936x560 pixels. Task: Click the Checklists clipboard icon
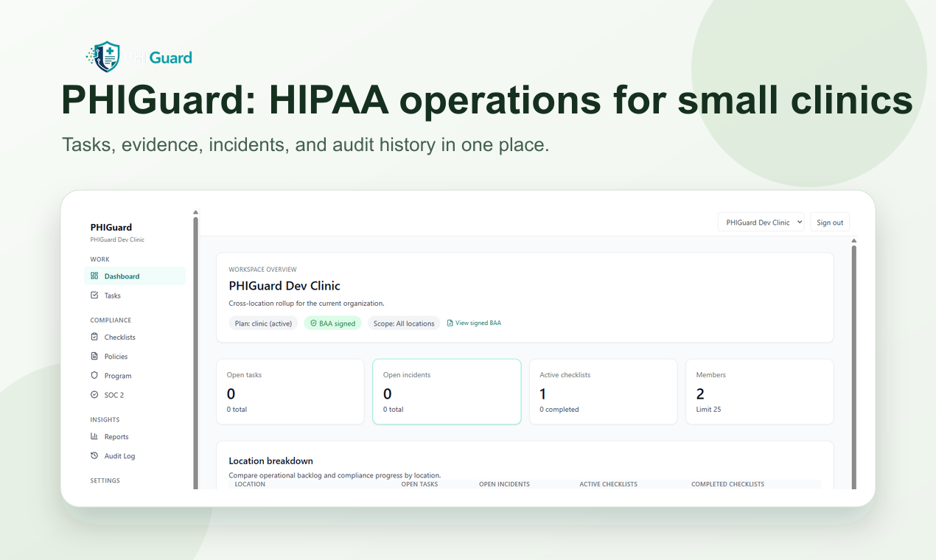coord(94,337)
